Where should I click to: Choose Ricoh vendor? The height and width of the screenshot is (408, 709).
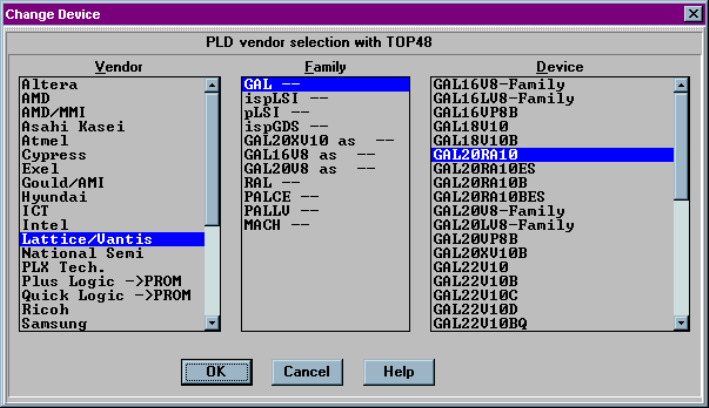point(112,309)
